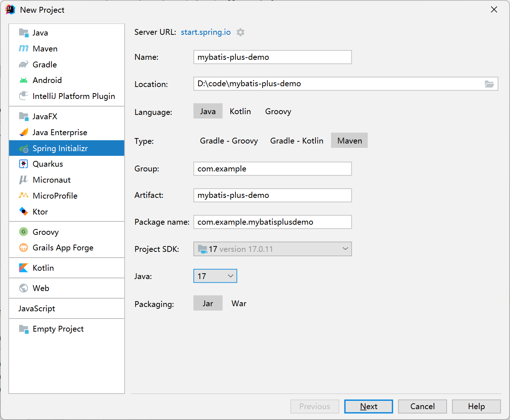Switch packaging to War
This screenshot has width=510, height=420.
(x=239, y=303)
